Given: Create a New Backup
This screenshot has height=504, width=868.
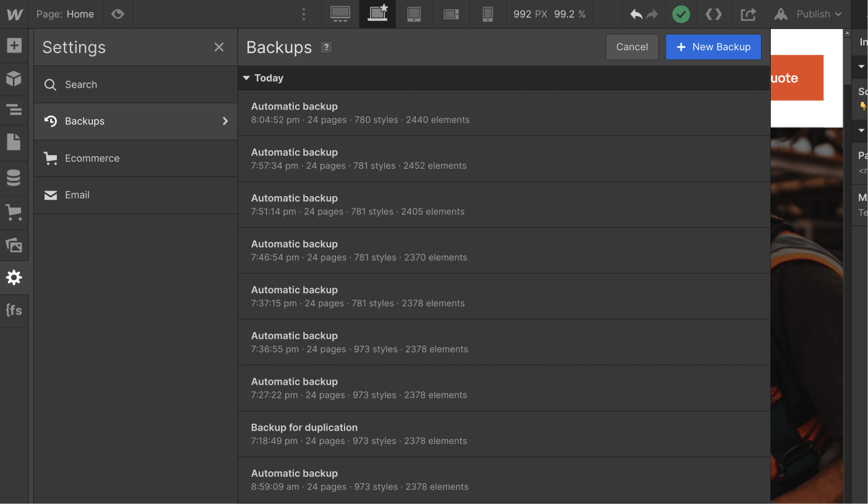Looking at the screenshot, I should (x=713, y=46).
